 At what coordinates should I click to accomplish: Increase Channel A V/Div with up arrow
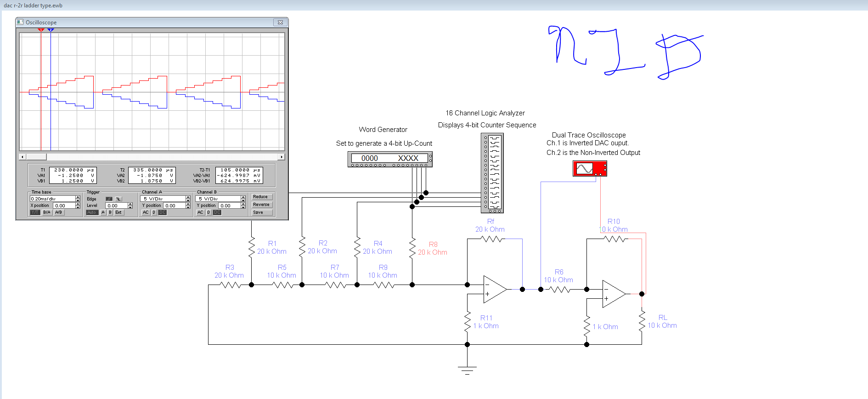click(x=188, y=197)
